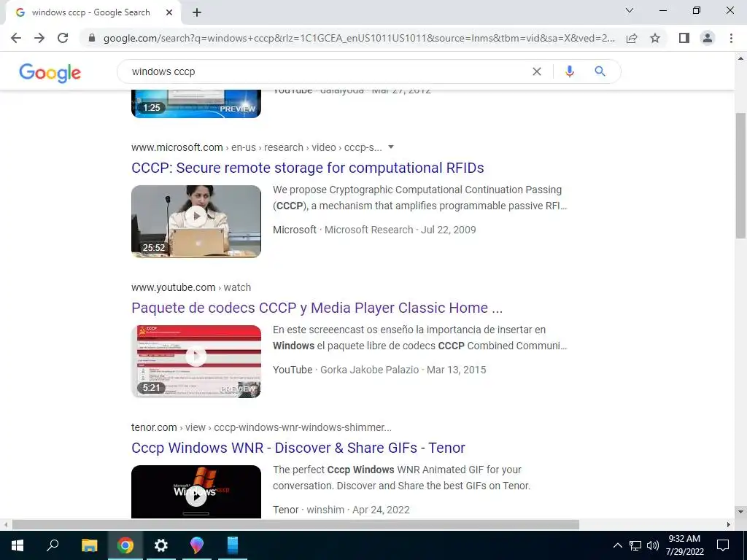Go forward in browser history

[39, 38]
